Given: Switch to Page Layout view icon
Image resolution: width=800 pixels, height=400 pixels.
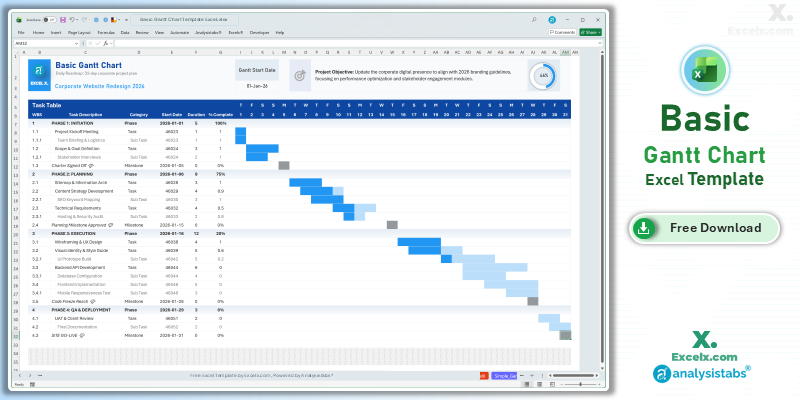Looking at the screenshot, I should click(539, 384).
